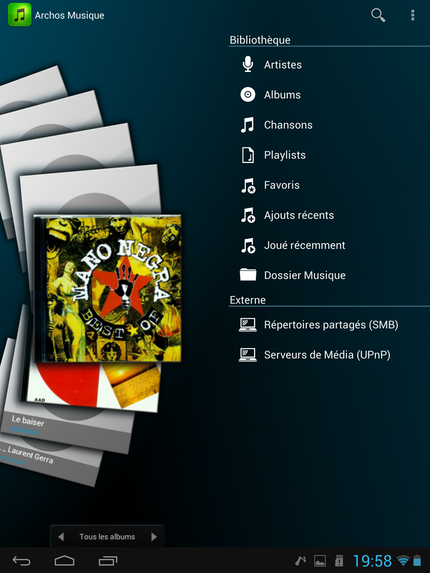This screenshot has width=430, height=573.
Task: Click the folder icon for Dossier Musique
Action: pos(248,275)
